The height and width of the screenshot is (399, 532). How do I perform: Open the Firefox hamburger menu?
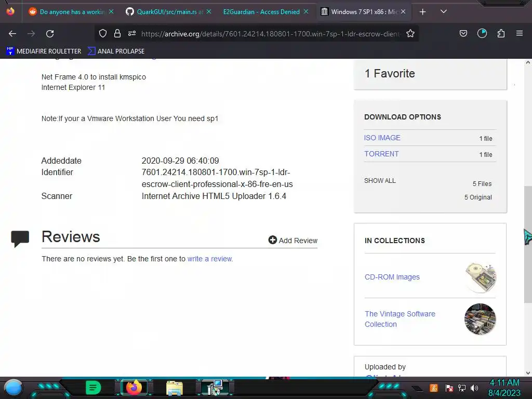[520, 33]
